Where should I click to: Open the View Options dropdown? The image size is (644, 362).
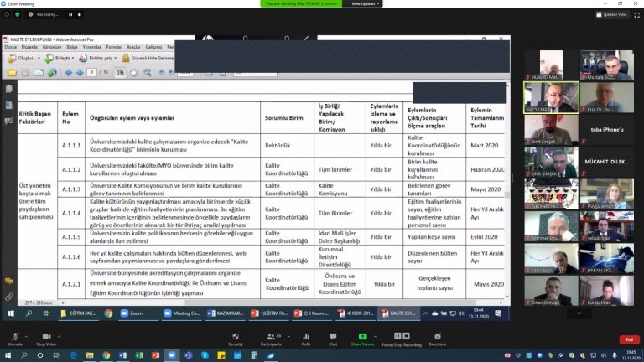point(365,3)
